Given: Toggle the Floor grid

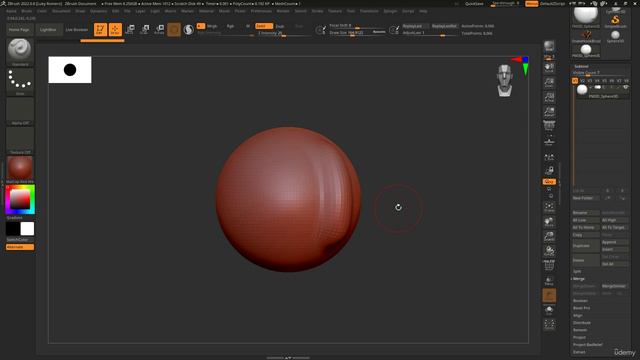Looking at the screenshot, I should pos(549,141).
